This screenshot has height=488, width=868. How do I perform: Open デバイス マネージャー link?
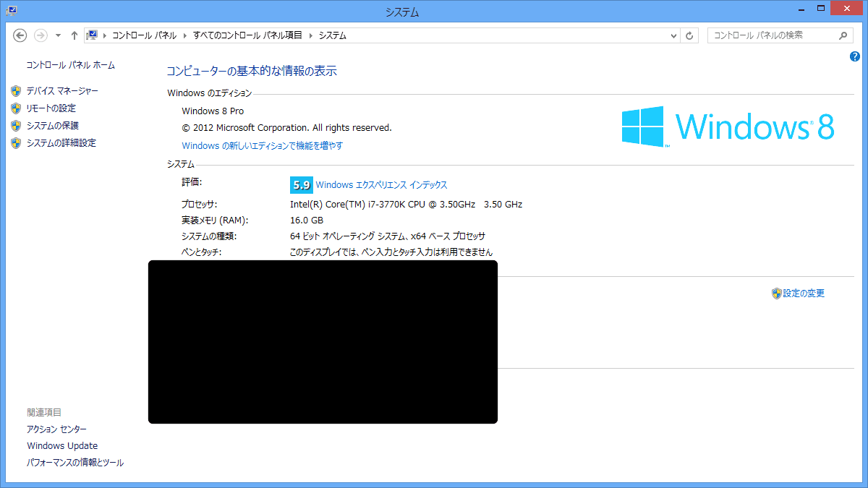pyautogui.click(x=62, y=91)
